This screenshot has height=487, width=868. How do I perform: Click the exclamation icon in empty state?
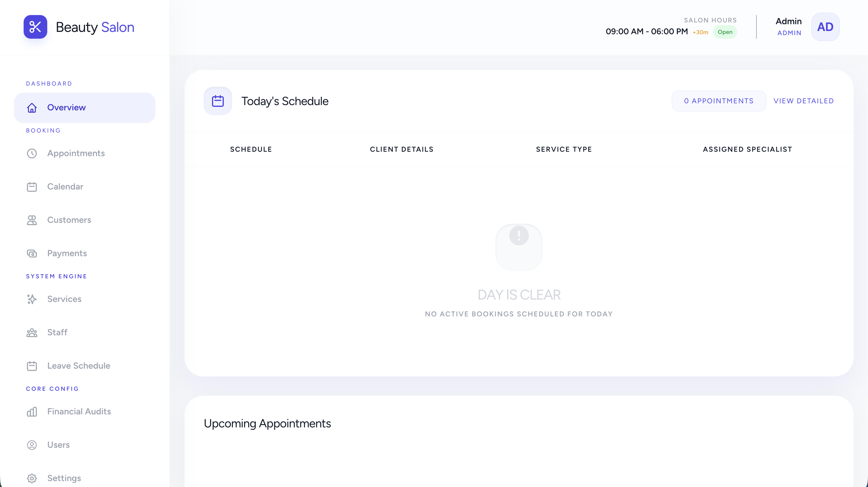(519, 236)
